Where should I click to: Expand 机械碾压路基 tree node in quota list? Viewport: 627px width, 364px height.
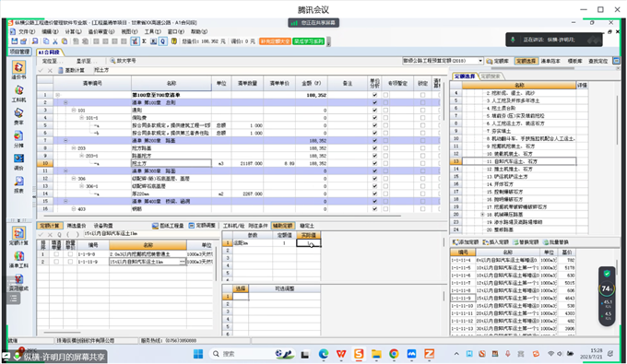(482, 215)
